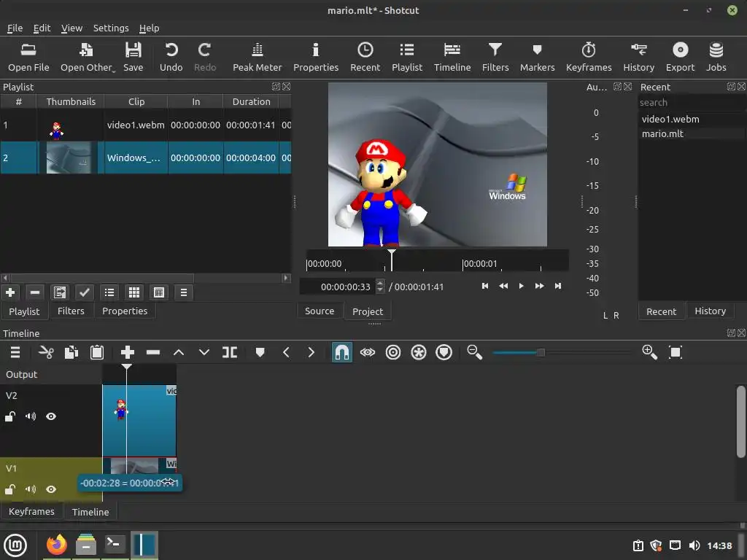This screenshot has height=560, width=747.
Task: Add source to the playlist with plus button
Action: [x=10, y=292]
